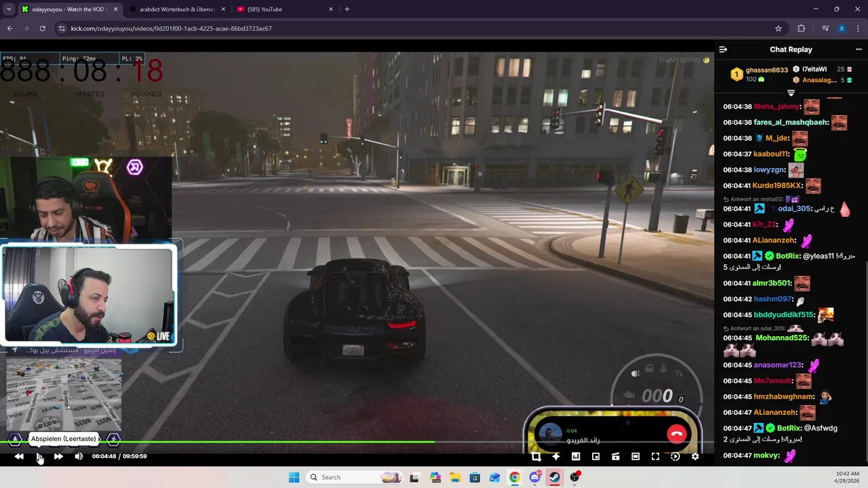Click the address bar URL field

pyautogui.click(x=420, y=28)
